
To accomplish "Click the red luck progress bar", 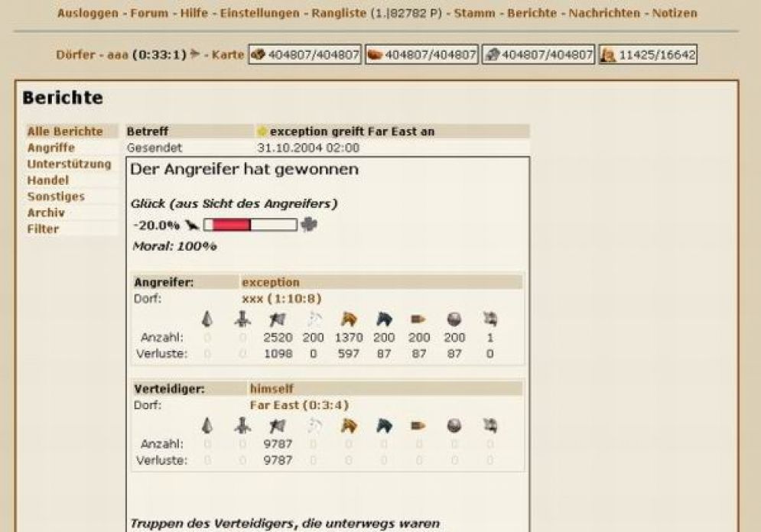I will pyautogui.click(x=250, y=225).
